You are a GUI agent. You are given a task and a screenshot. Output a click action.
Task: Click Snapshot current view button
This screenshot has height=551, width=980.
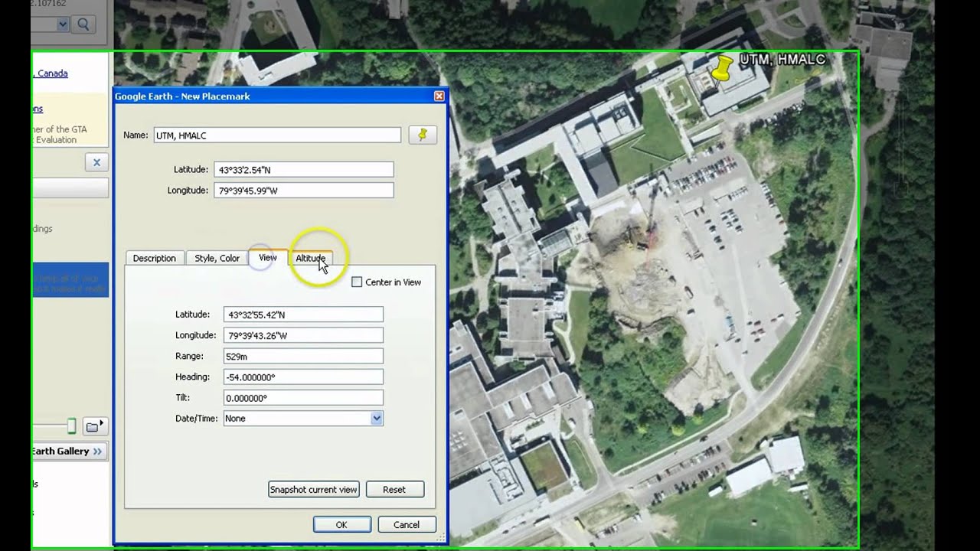pyautogui.click(x=314, y=489)
